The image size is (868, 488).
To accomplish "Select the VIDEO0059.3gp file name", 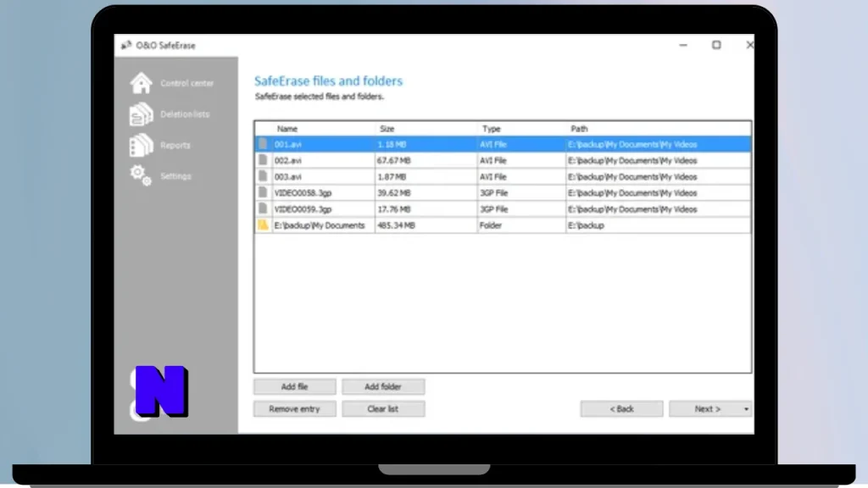I will [x=303, y=209].
